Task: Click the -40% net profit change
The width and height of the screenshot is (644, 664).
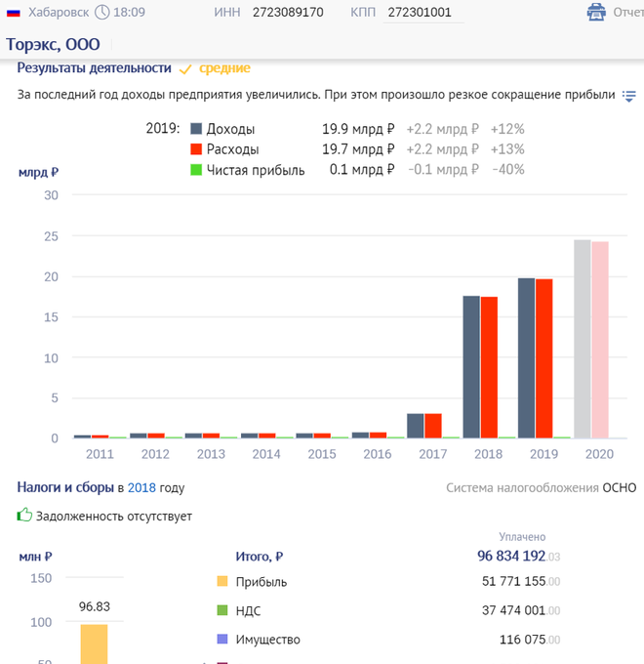Action: (x=508, y=169)
